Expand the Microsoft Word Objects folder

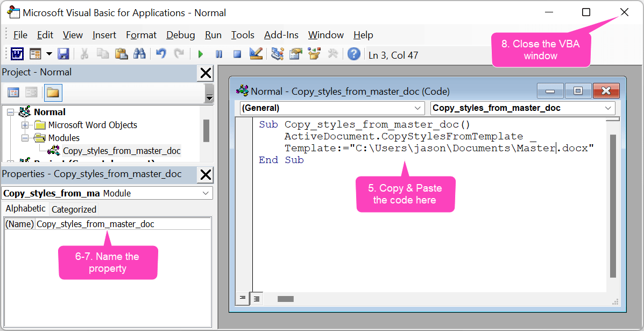tap(25, 125)
